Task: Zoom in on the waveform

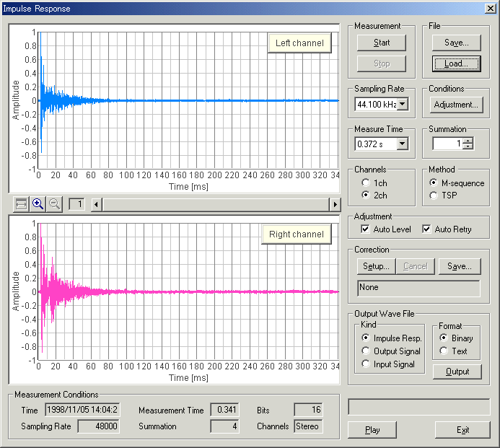Action: [38, 205]
